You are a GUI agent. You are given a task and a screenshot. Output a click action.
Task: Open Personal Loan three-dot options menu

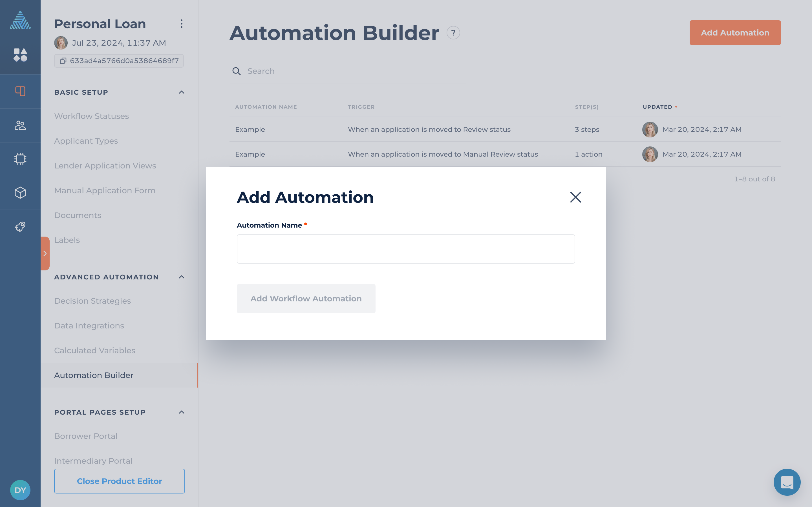coord(181,24)
